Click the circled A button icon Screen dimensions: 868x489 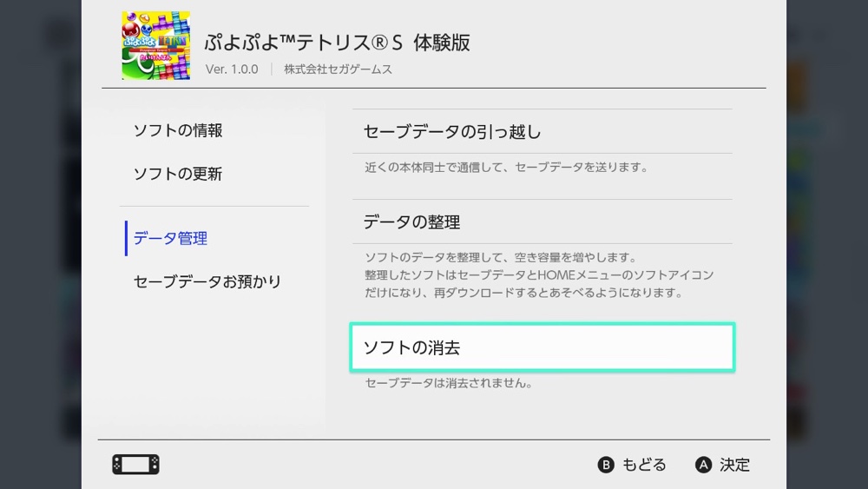click(x=703, y=465)
